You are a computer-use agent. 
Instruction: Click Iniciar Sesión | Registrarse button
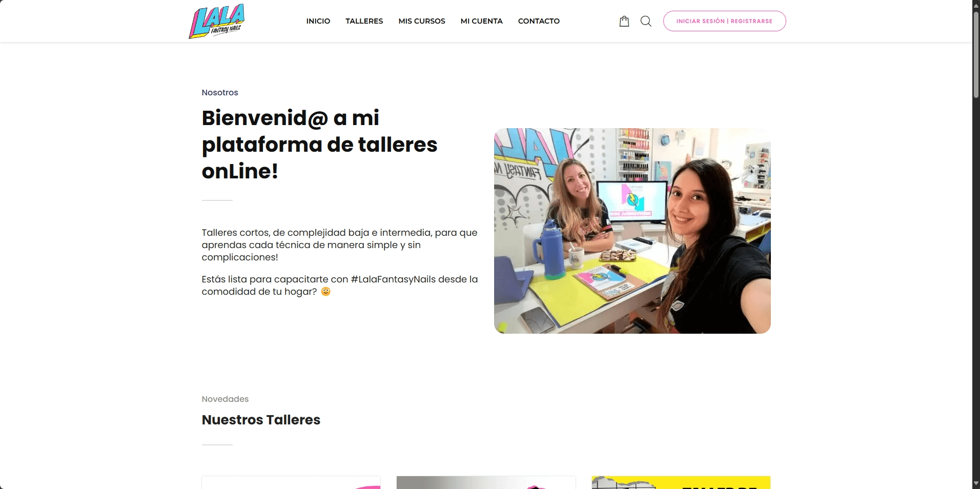point(724,21)
